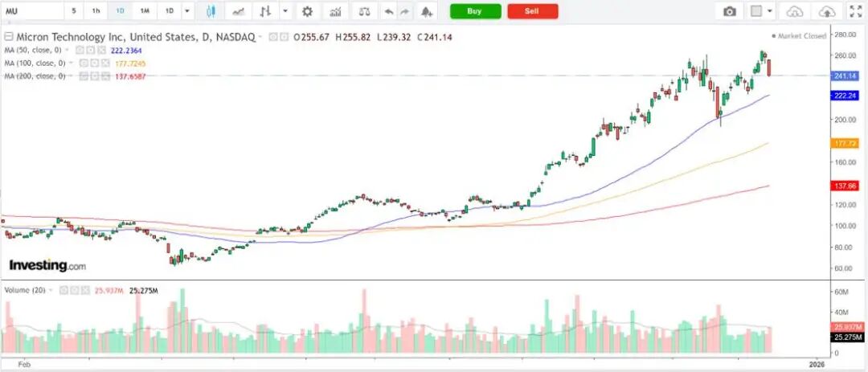Click the compare symbols scale icon

pyautogui.click(x=364, y=11)
